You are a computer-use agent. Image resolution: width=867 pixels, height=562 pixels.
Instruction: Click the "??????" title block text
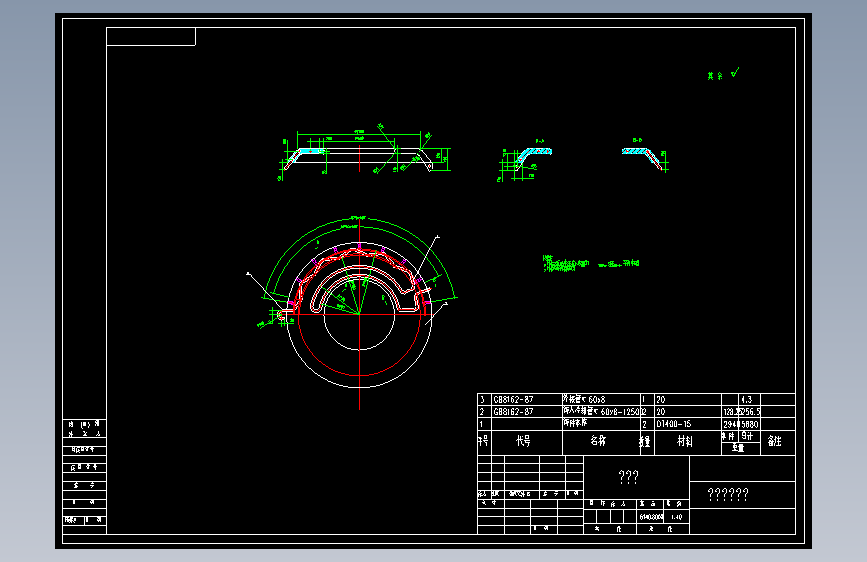pos(728,494)
